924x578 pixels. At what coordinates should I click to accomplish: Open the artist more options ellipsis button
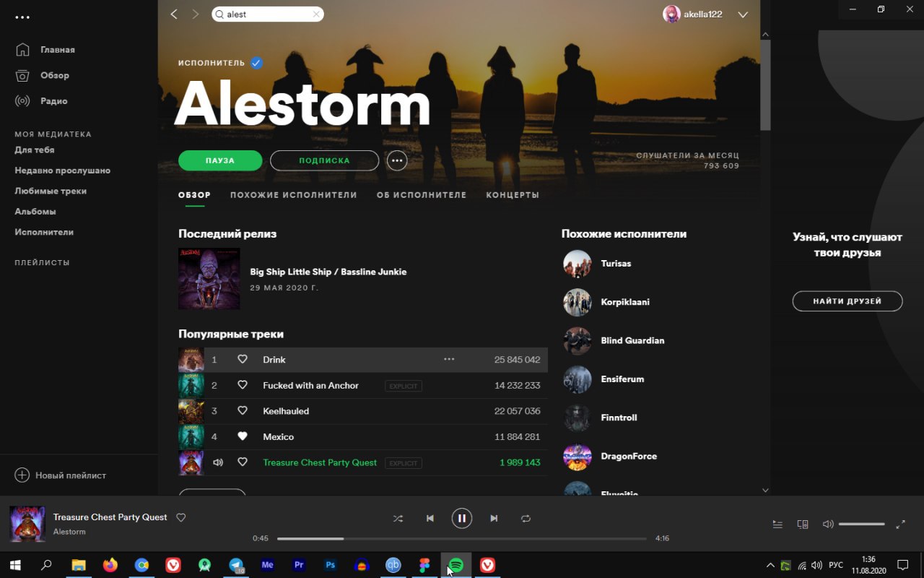397,160
